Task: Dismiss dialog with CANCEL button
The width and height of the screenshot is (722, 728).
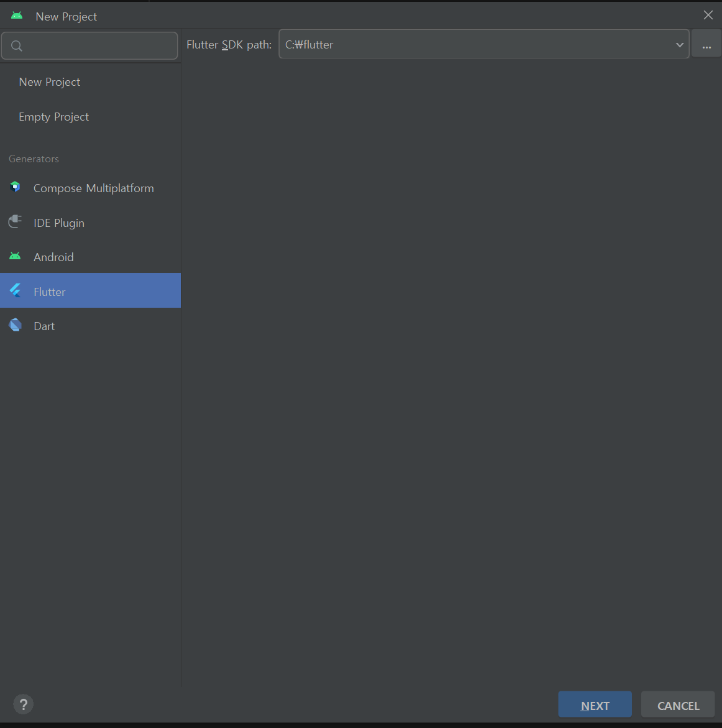Action: pyautogui.click(x=678, y=705)
